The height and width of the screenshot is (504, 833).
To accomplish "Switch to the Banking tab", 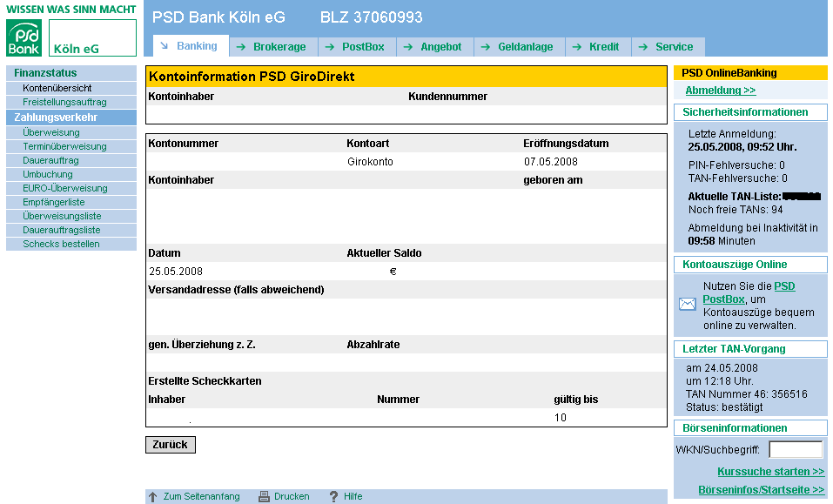I will click(191, 45).
